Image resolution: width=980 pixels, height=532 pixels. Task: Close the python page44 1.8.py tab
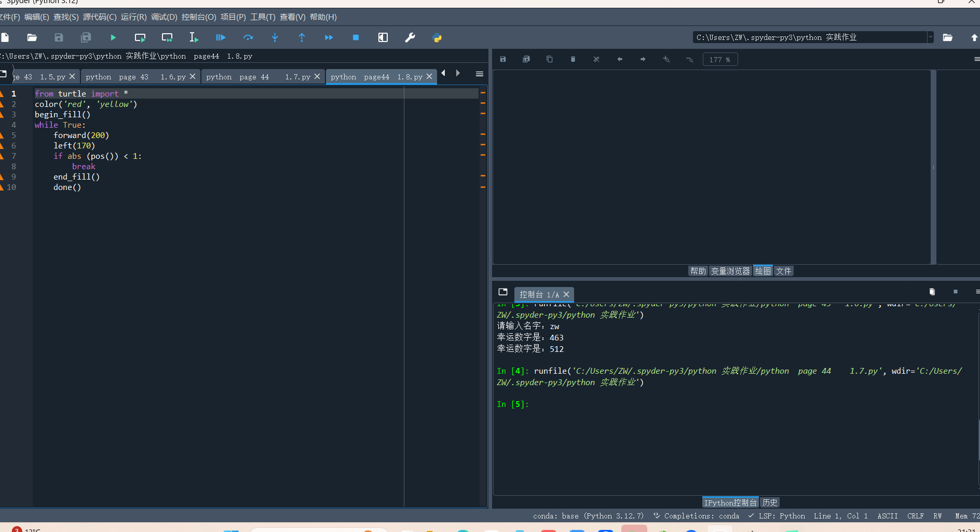[x=429, y=76]
